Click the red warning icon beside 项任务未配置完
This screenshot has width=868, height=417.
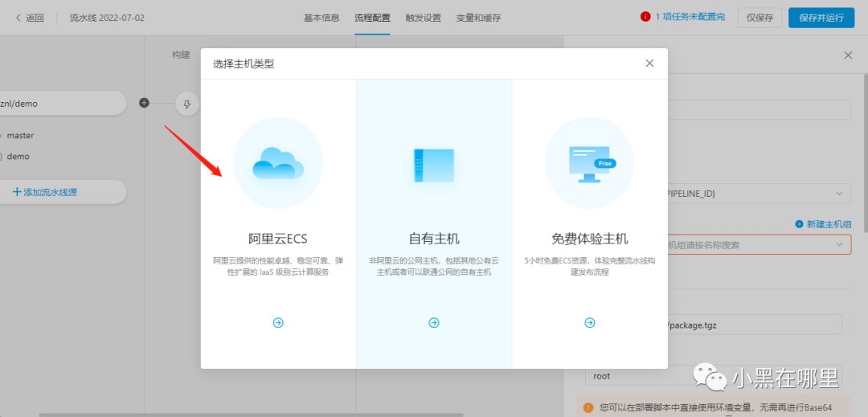(x=645, y=17)
